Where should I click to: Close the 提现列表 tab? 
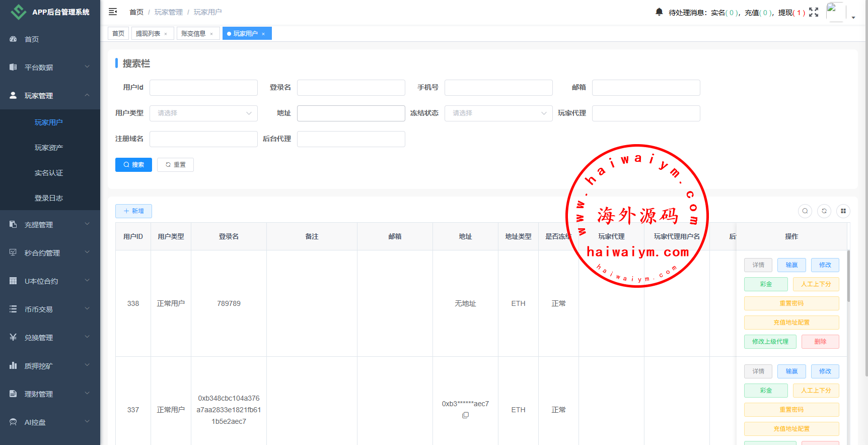point(166,34)
